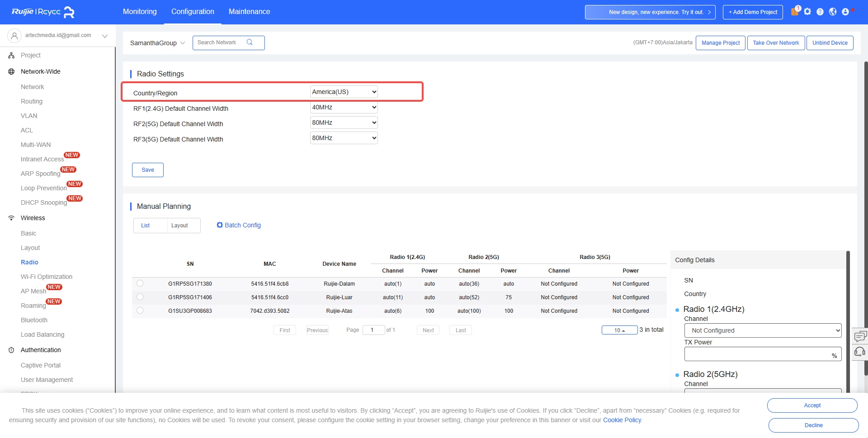
Task: Click the Config Details panel scrollbar
Action: point(848,316)
